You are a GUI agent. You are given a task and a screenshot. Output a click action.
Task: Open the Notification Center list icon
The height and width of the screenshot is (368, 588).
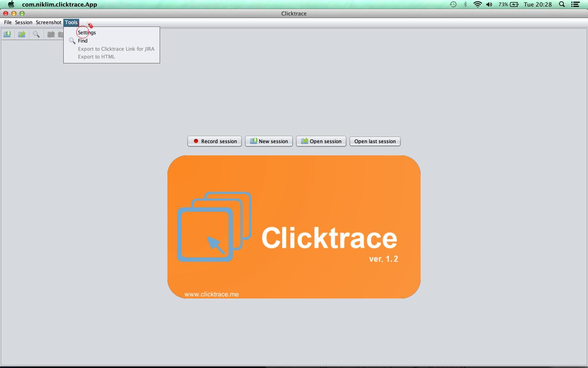pos(575,4)
